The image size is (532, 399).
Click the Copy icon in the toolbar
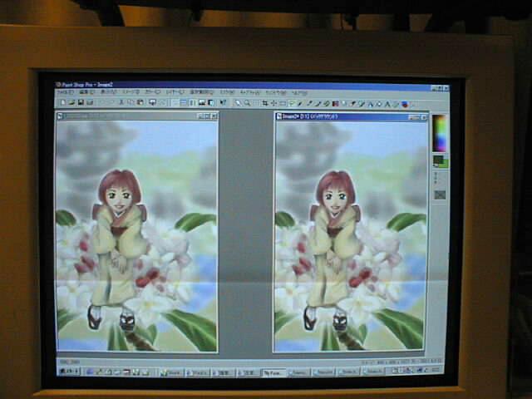click(x=131, y=102)
